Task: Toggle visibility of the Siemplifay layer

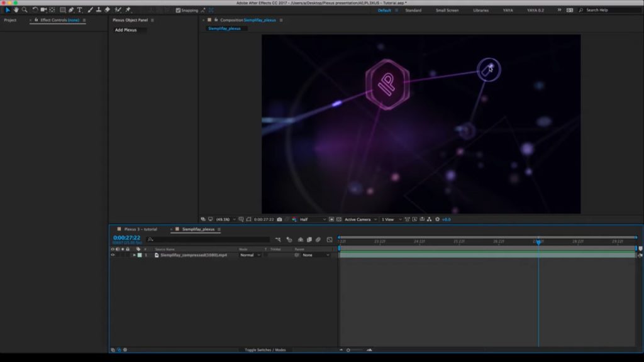Action: click(x=113, y=255)
